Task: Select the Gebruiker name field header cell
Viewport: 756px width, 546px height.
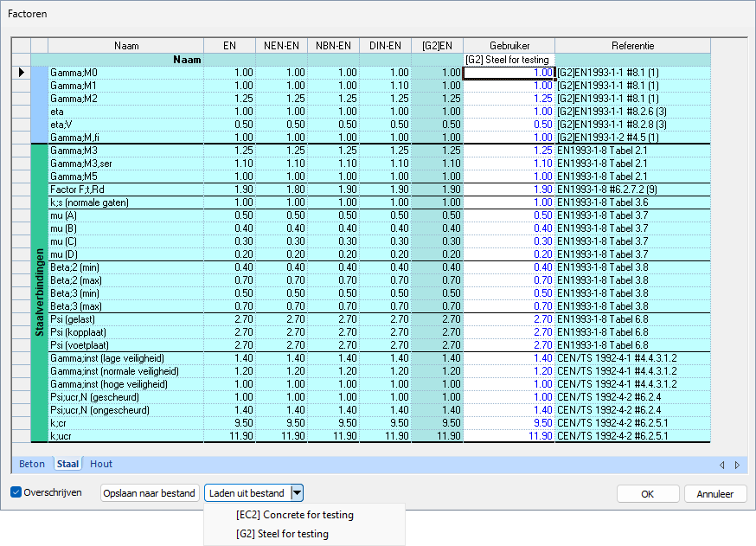Action: [x=509, y=60]
